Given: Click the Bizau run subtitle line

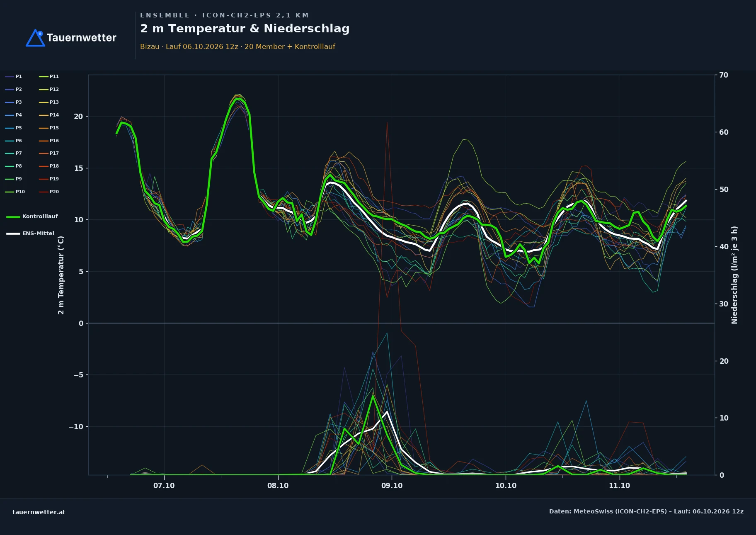Looking at the screenshot, I should [x=237, y=46].
